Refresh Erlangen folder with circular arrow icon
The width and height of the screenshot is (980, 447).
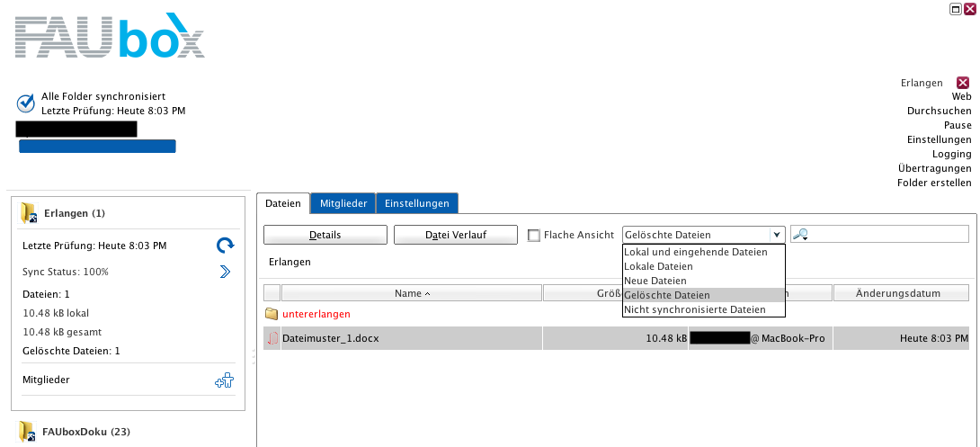(225, 246)
